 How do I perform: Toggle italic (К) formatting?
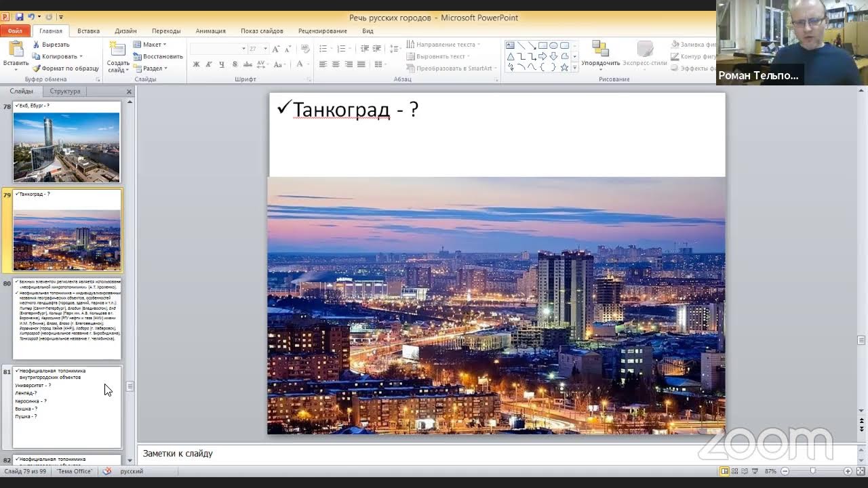pos(209,64)
